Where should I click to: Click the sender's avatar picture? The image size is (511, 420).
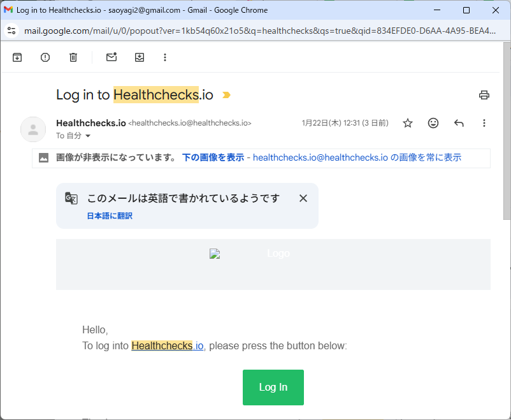coord(33,129)
